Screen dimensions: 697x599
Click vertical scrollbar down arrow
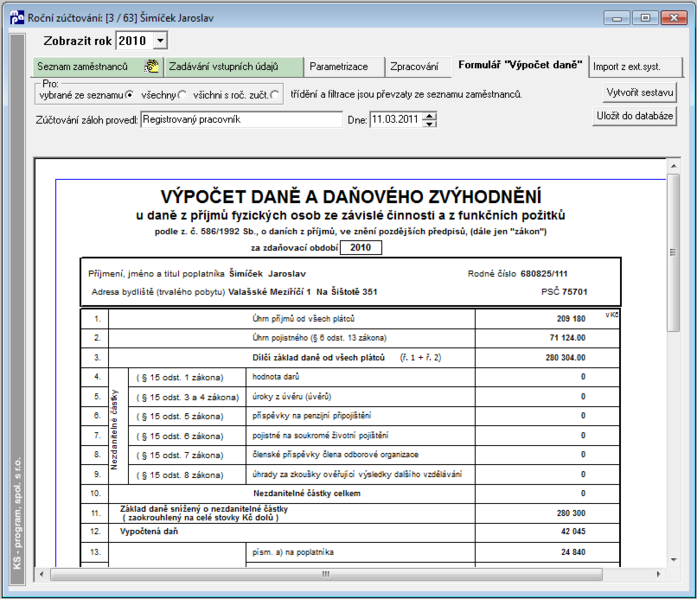coord(673,559)
